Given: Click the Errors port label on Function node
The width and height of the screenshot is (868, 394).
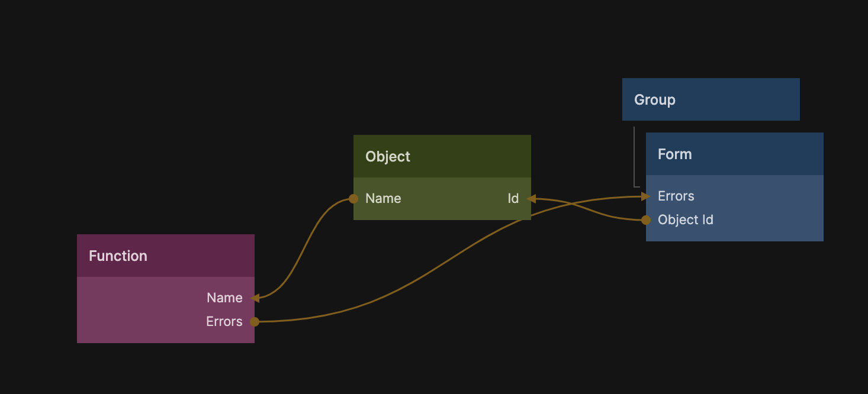Looking at the screenshot, I should (224, 322).
